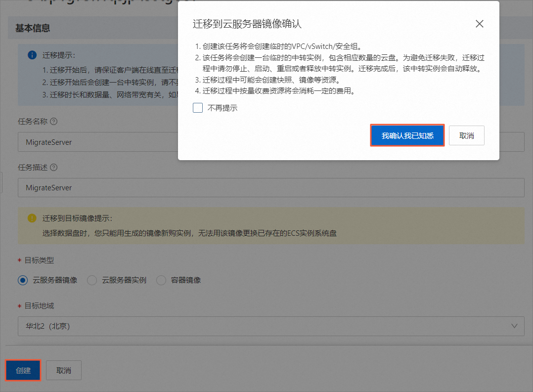
Task: Click the yellow warning icon by 迁移到目标镜像提示
Action: pos(32,218)
